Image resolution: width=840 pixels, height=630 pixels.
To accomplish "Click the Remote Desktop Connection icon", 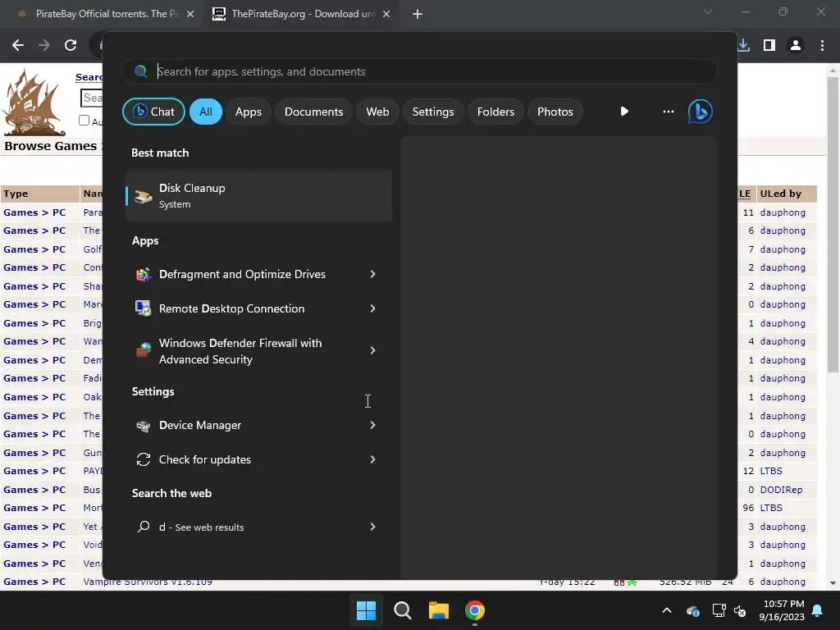I will (x=143, y=308).
